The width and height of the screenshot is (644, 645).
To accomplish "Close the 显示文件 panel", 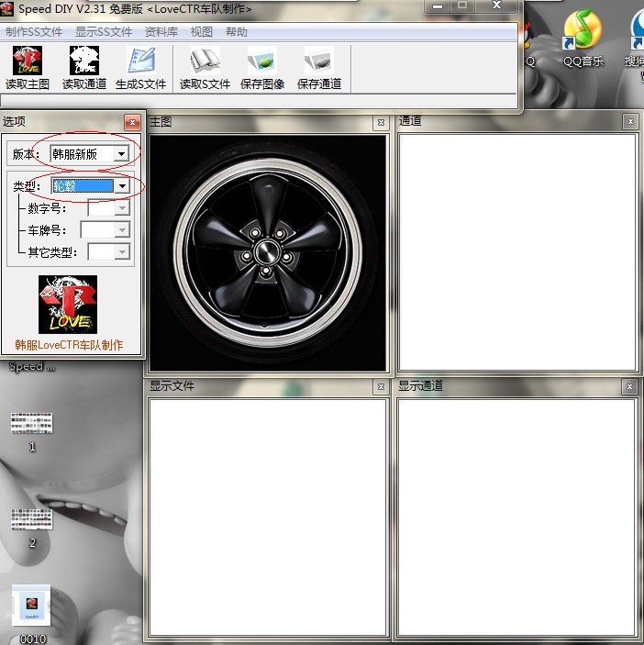I will coord(381,386).
